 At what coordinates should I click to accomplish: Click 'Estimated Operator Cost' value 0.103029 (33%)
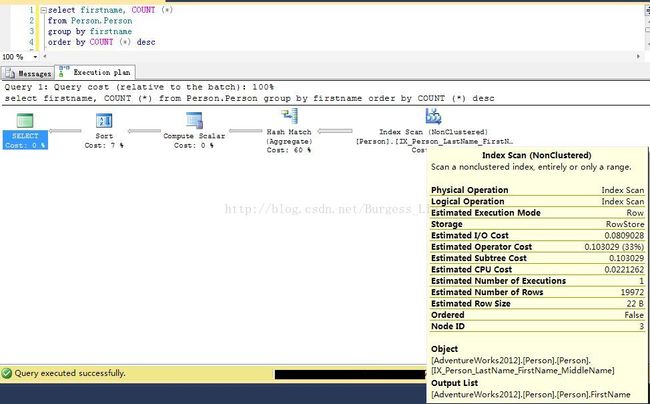pyautogui.click(x=614, y=247)
